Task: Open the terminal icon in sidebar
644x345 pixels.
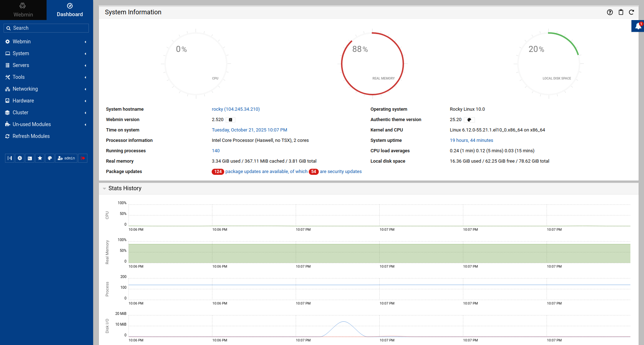Action: click(x=30, y=158)
